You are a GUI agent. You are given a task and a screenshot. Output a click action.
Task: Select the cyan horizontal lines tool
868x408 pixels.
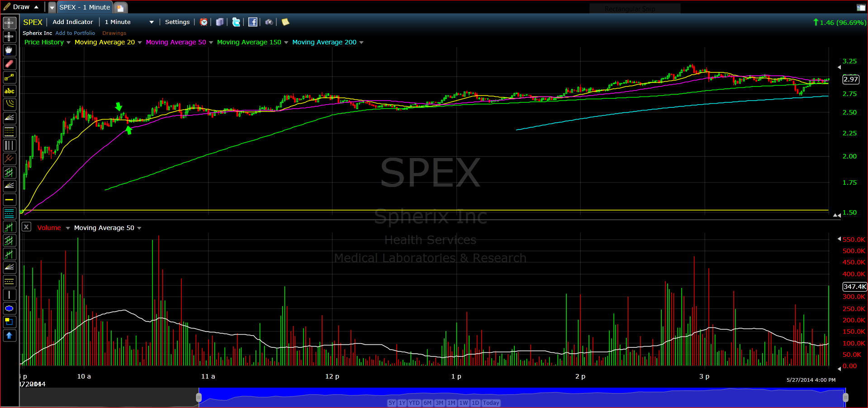pyautogui.click(x=9, y=213)
